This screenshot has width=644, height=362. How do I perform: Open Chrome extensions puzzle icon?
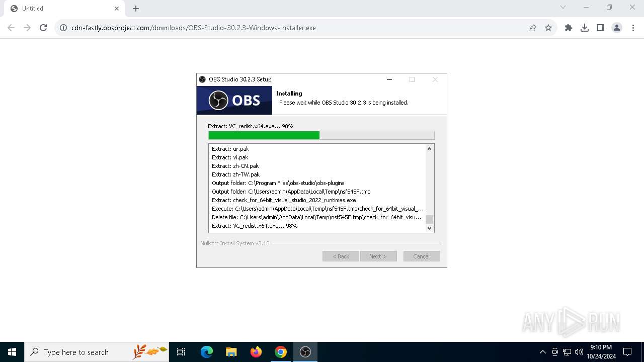pos(569,28)
